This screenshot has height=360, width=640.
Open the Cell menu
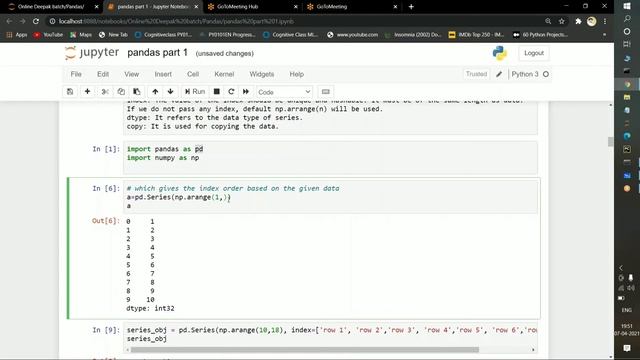click(193, 74)
